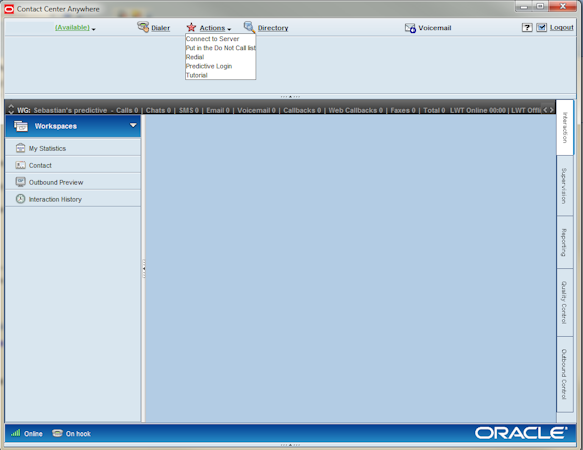Screen dimensions: 583x450
Task: Click the Interaction History clock icon
Action: pyautogui.click(x=20, y=199)
